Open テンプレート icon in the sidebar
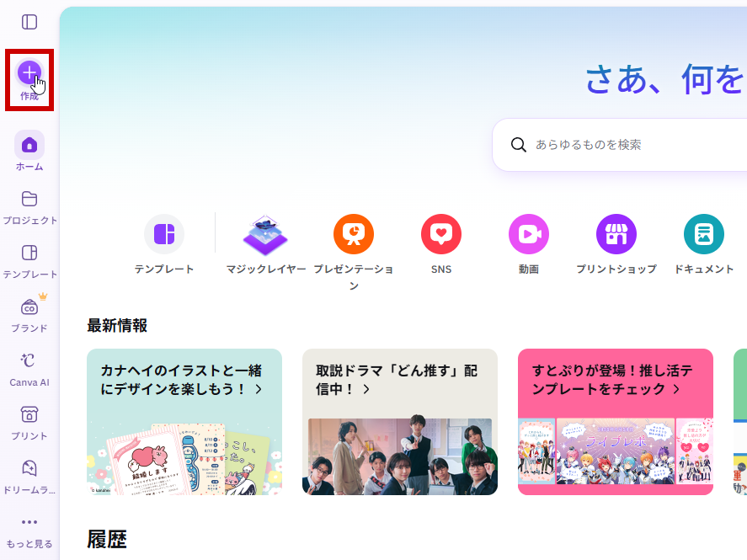 tap(29, 253)
